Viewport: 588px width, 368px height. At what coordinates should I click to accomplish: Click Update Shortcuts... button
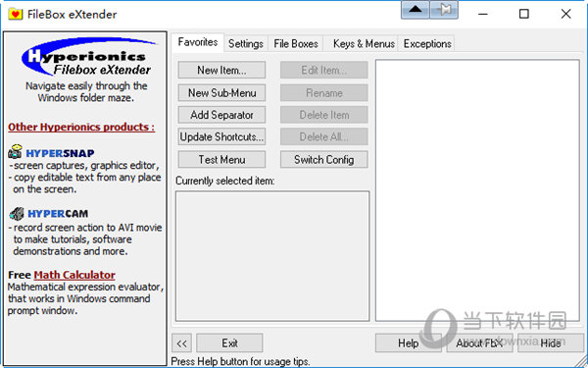[221, 137]
